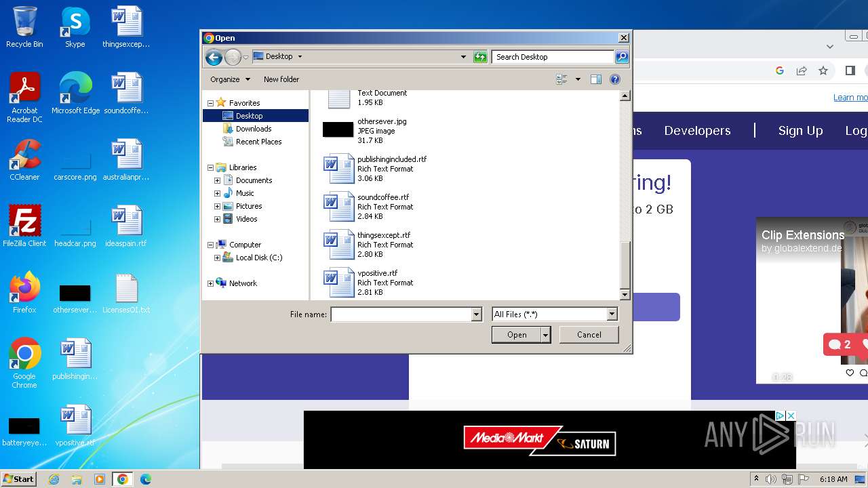Click Sign Up on the webpage
This screenshot has height=488, width=868.
(800, 131)
